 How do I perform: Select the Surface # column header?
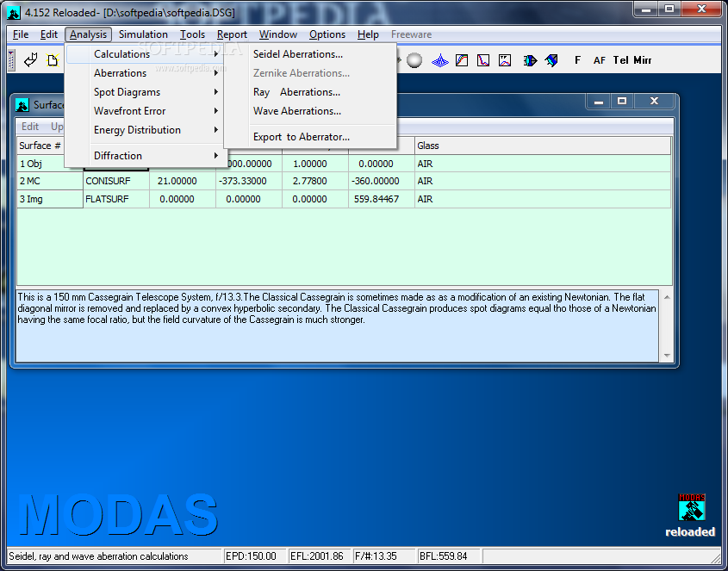[40, 146]
